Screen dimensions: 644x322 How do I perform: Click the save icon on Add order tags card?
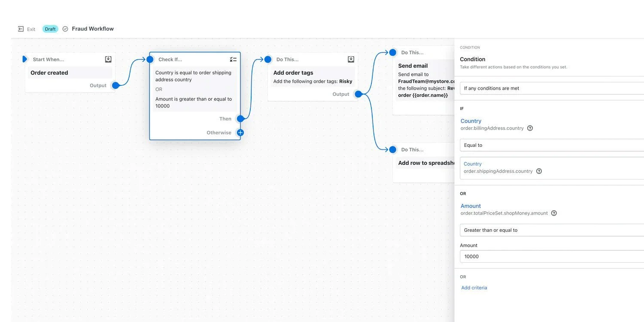click(x=351, y=58)
